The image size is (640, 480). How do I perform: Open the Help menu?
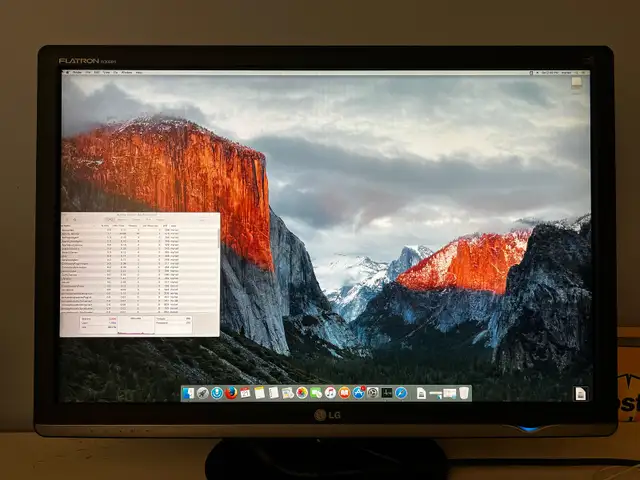pyautogui.click(x=139, y=73)
